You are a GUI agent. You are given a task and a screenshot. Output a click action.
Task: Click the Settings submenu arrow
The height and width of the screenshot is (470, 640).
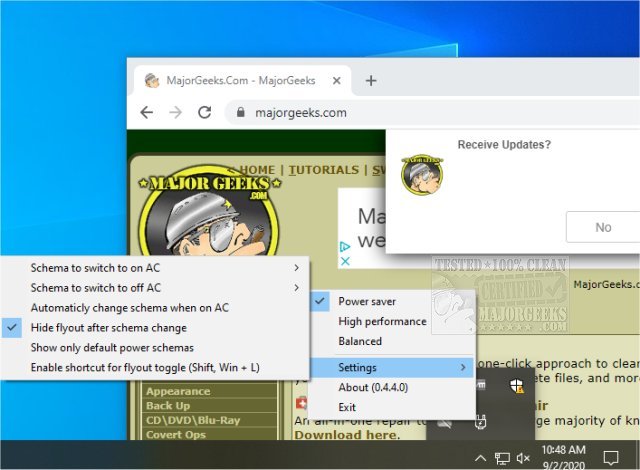(x=463, y=368)
